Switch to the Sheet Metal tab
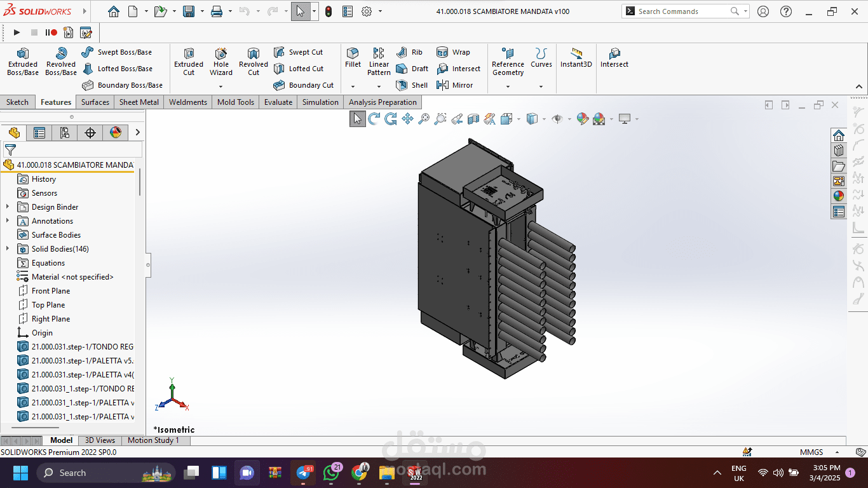The width and height of the screenshot is (868, 488). coord(139,102)
